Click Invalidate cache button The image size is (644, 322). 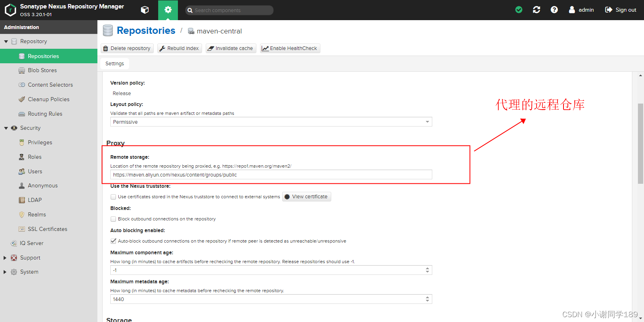(x=231, y=48)
